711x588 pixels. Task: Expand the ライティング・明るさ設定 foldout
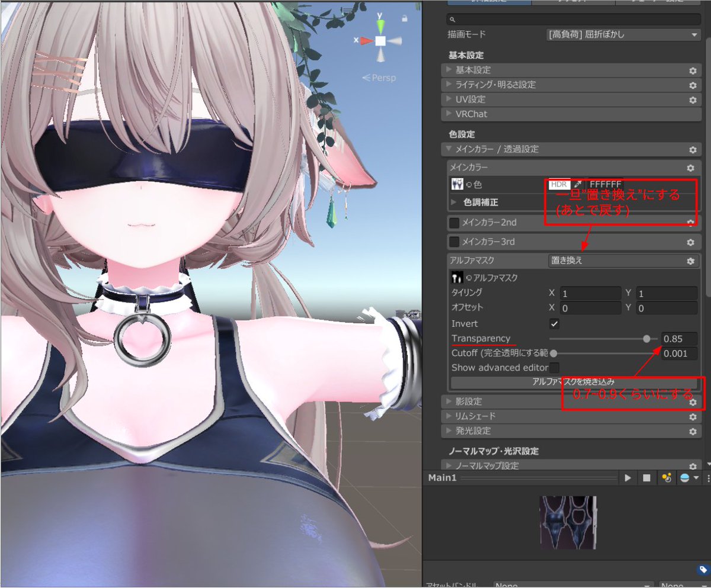pyautogui.click(x=450, y=85)
